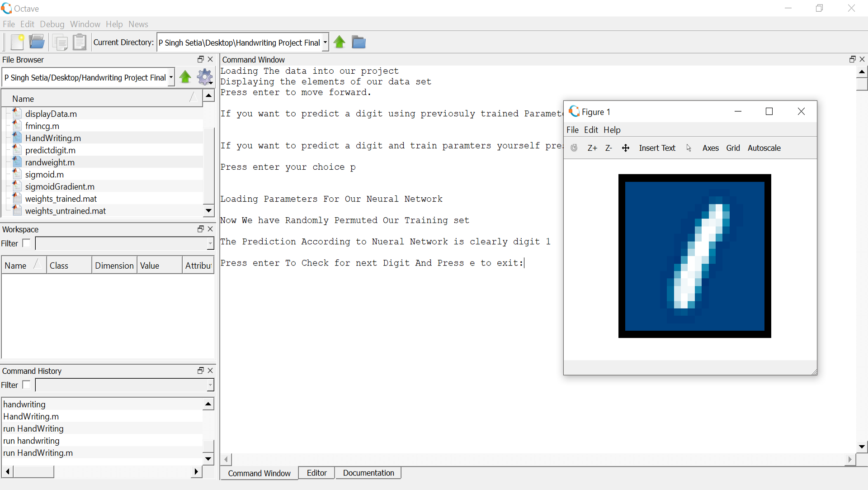Open File Browser settings gear
The image size is (868, 490).
[x=205, y=77]
